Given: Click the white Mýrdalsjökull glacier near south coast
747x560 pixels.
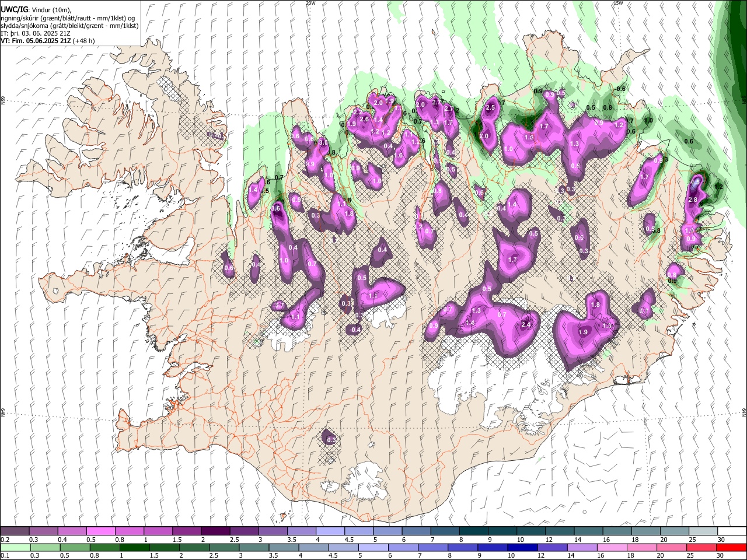Looking at the screenshot, I should point(366,481).
